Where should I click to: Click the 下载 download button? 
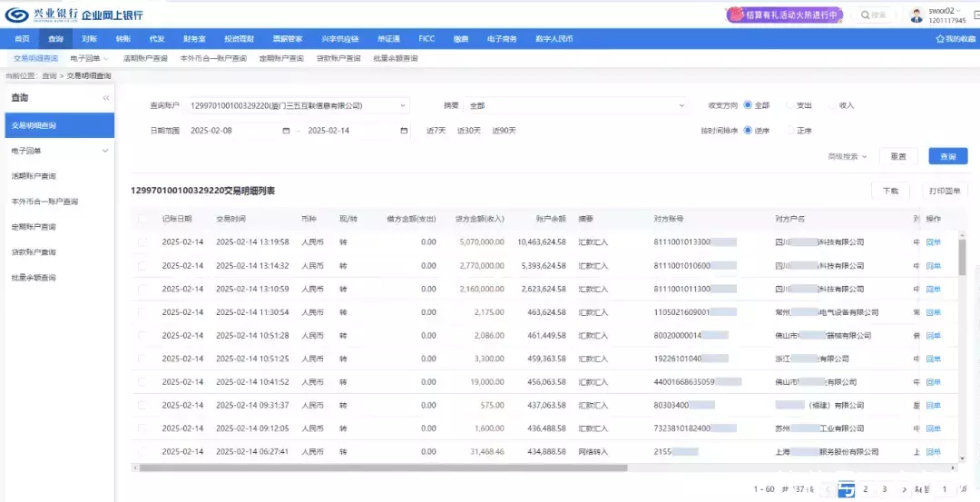pos(890,191)
